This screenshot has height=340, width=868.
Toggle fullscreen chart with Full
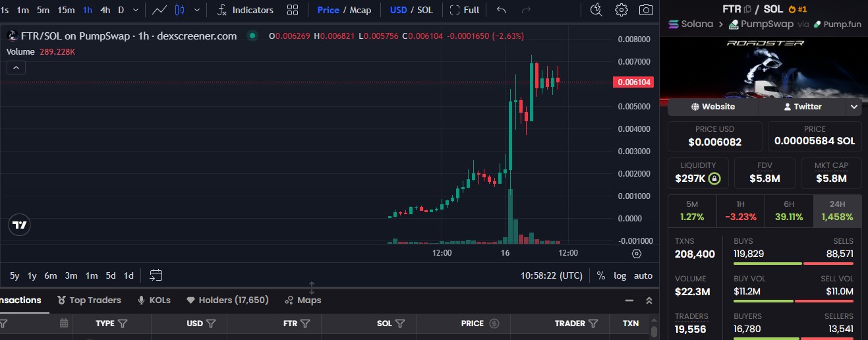pos(464,10)
